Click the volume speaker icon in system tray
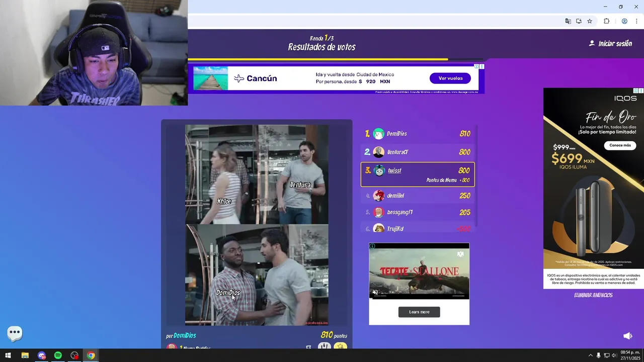Viewport: 644px width, 362px height. click(x=614, y=355)
